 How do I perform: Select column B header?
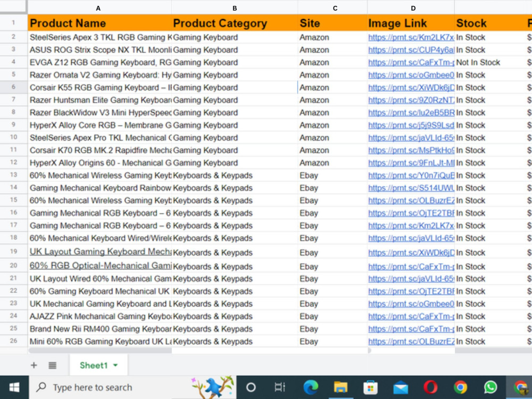tap(235, 8)
